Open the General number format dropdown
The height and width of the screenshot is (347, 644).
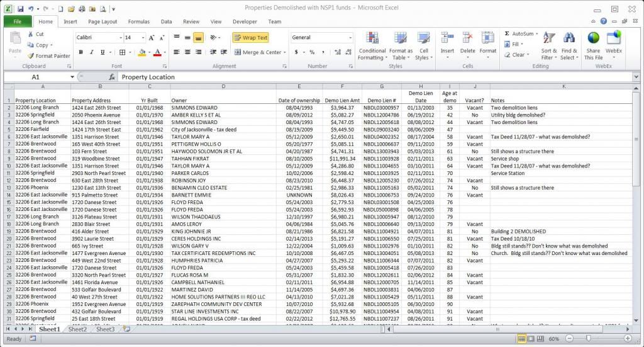[x=350, y=38]
